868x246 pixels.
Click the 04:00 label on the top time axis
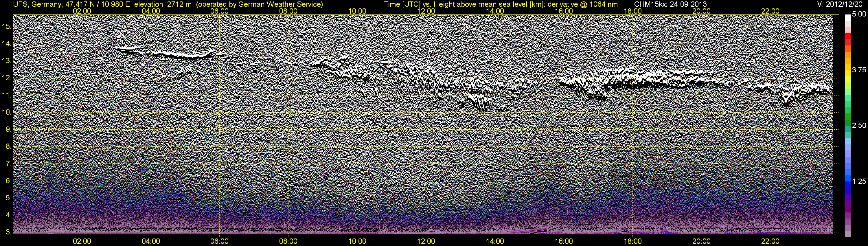pos(151,11)
